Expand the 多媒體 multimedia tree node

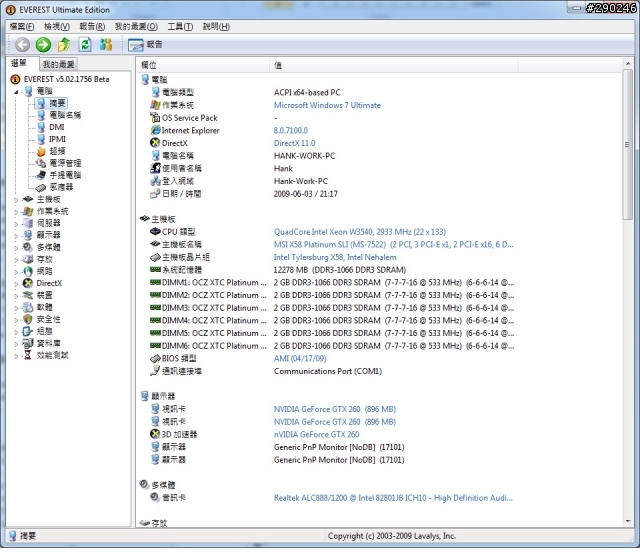coord(16,248)
